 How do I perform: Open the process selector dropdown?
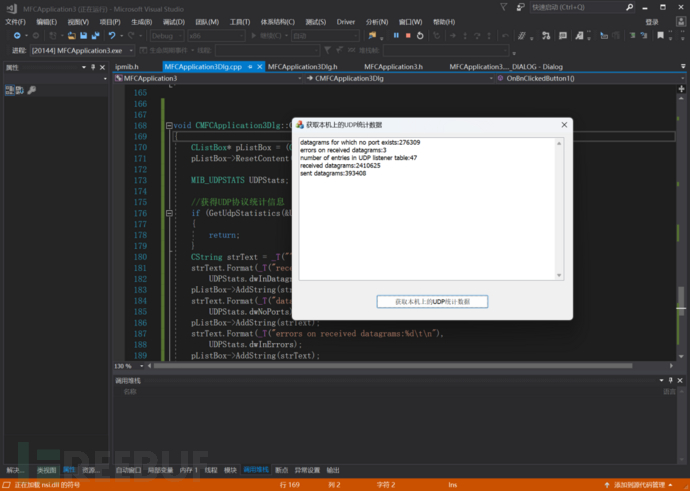129,49
